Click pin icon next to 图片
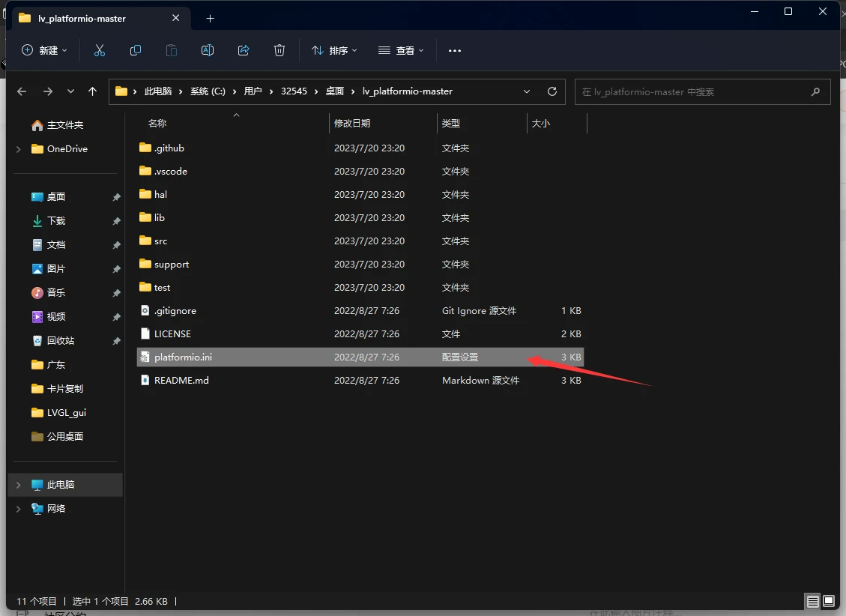Image resolution: width=846 pixels, height=616 pixels. click(116, 269)
